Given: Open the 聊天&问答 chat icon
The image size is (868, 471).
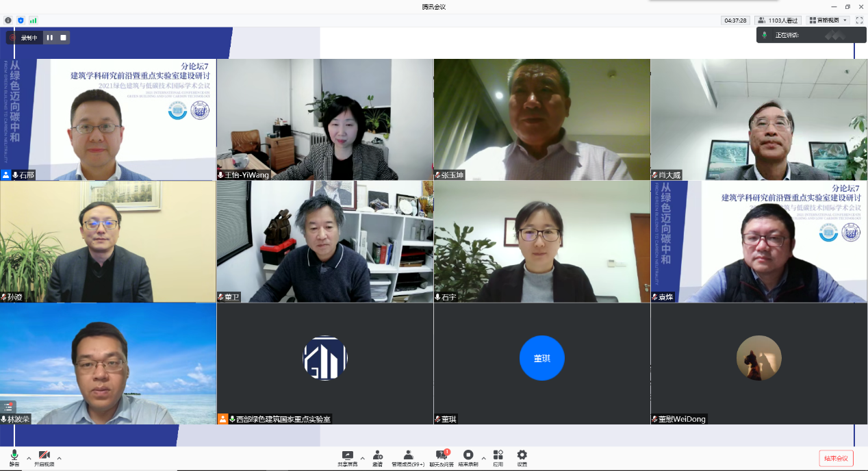Looking at the screenshot, I should pyautogui.click(x=442, y=458).
